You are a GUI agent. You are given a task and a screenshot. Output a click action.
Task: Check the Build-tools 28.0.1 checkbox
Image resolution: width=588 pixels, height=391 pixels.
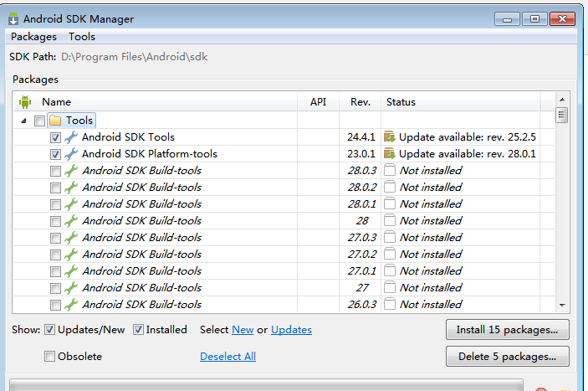pos(55,204)
